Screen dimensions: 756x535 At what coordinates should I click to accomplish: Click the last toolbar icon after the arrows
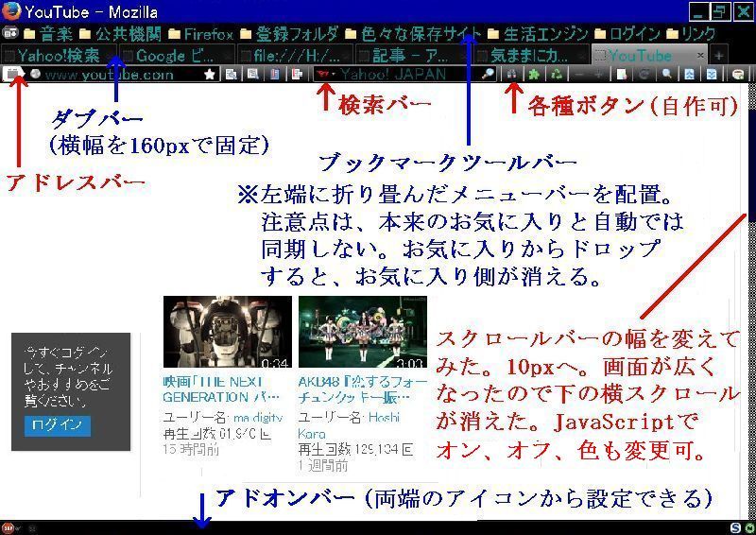(738, 75)
